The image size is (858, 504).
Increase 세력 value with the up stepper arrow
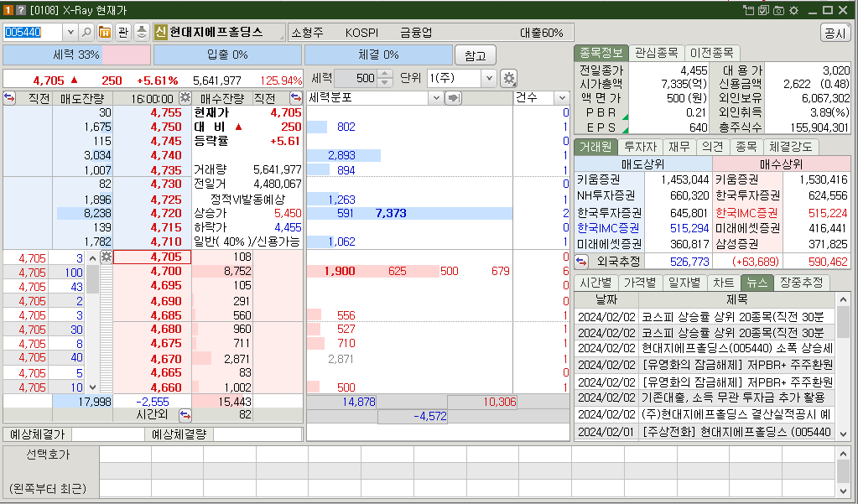tap(382, 74)
